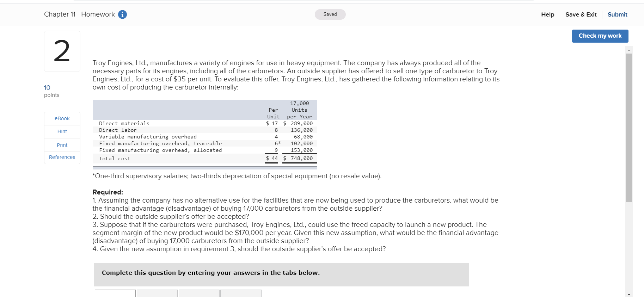The width and height of the screenshot is (644, 297).
Task: Select the third answer tab
Action: 199,295
